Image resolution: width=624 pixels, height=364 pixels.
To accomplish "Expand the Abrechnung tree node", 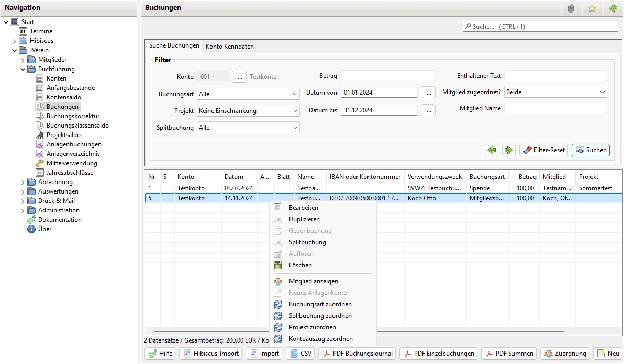I will click(23, 182).
